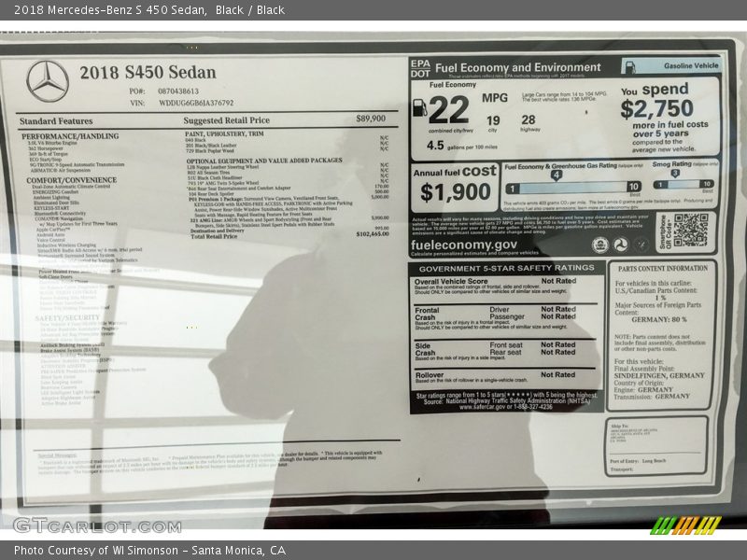Select the 'GERMANY: 80 %' parts content

[659, 319]
